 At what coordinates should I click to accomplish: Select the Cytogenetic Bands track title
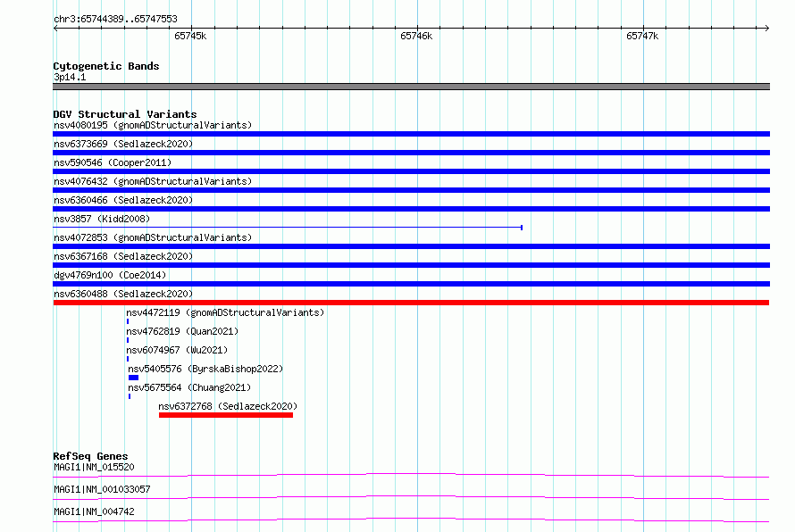(106, 66)
